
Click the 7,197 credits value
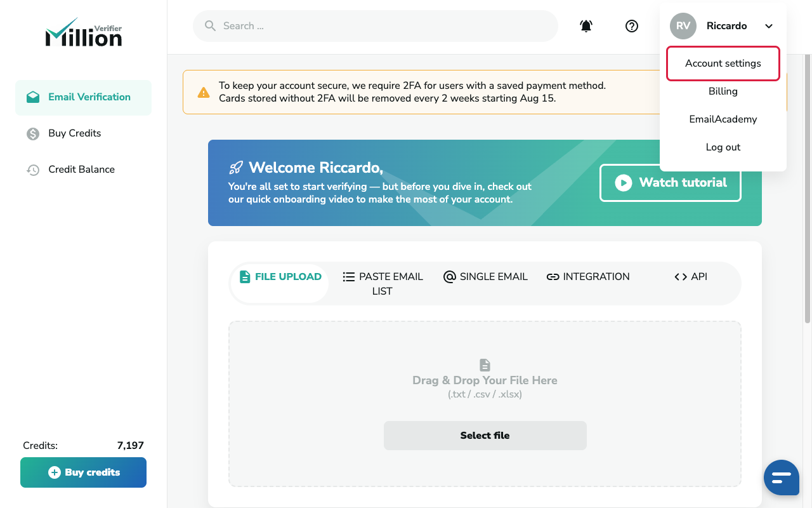(x=131, y=446)
